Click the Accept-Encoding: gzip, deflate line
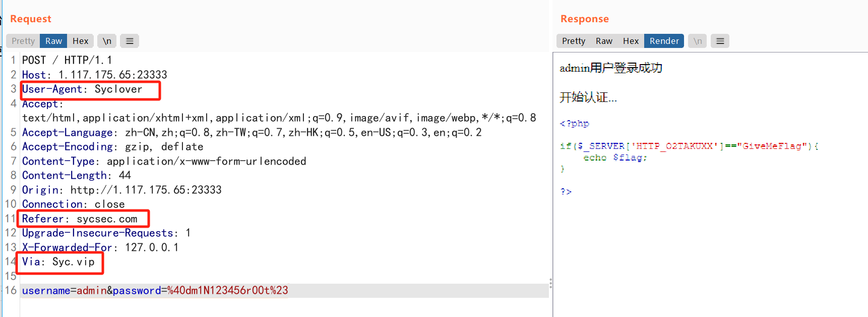This screenshot has height=317, width=868. (x=113, y=147)
